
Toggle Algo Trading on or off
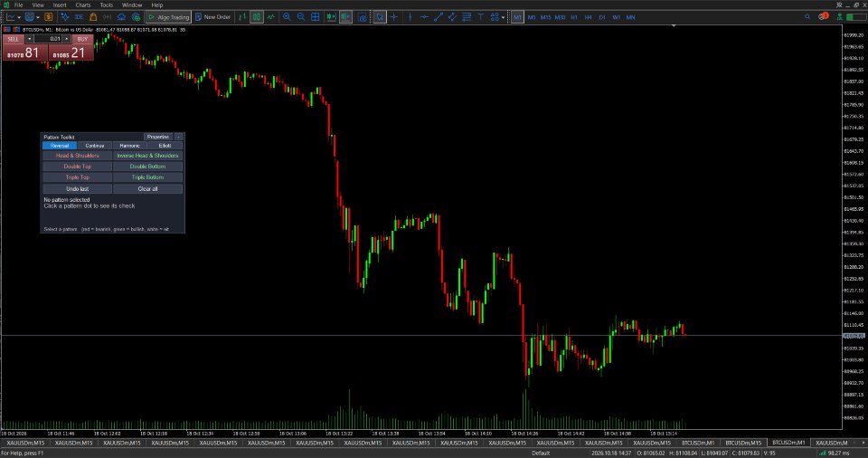point(168,17)
